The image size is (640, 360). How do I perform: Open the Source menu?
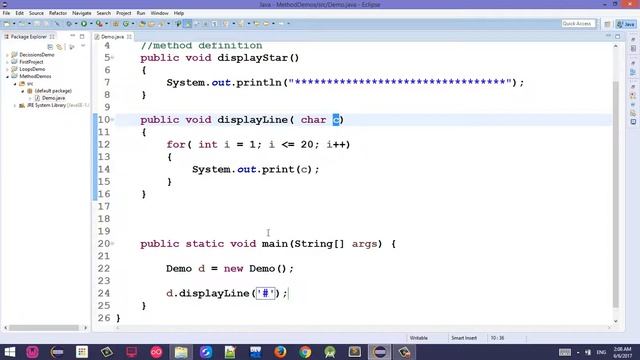tap(36, 13)
